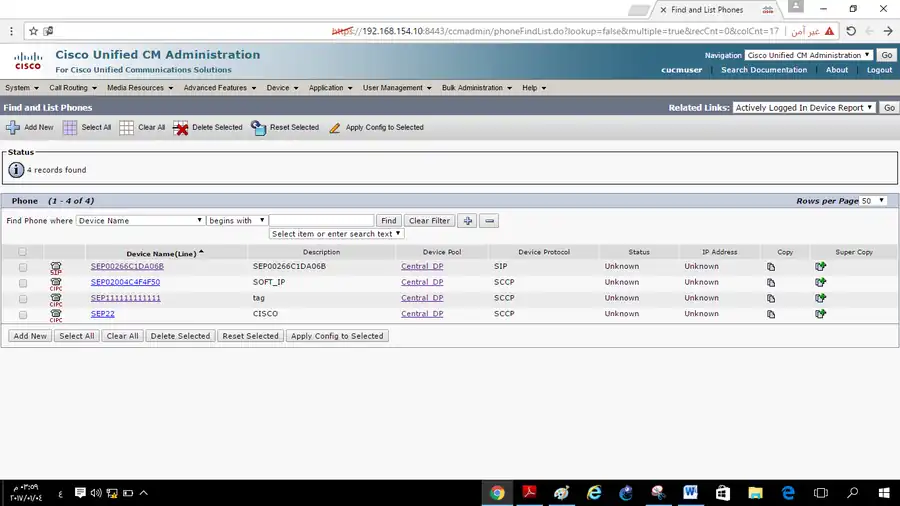Check the box for SEP02004C4F4F50
This screenshot has width=900, height=506.
pyautogui.click(x=22, y=283)
